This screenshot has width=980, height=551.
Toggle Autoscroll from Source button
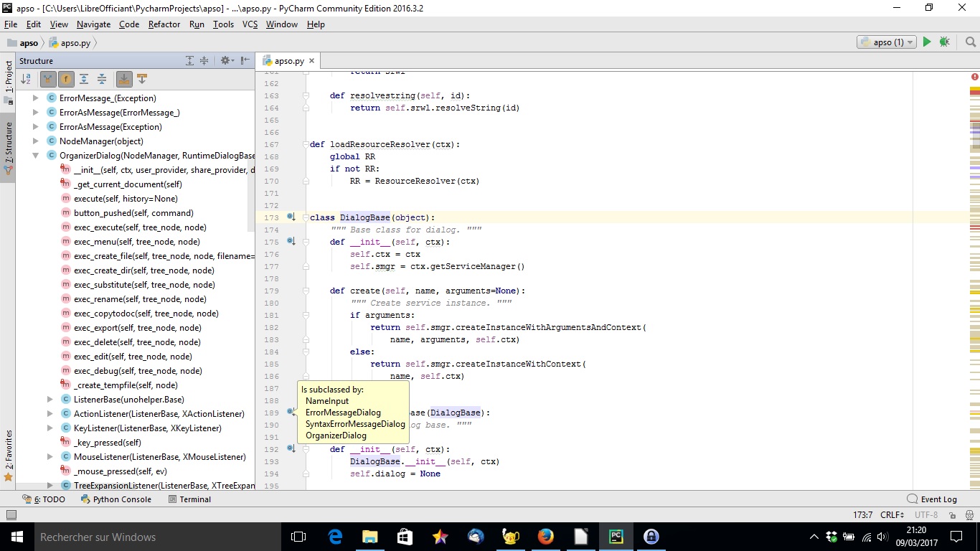(x=142, y=79)
